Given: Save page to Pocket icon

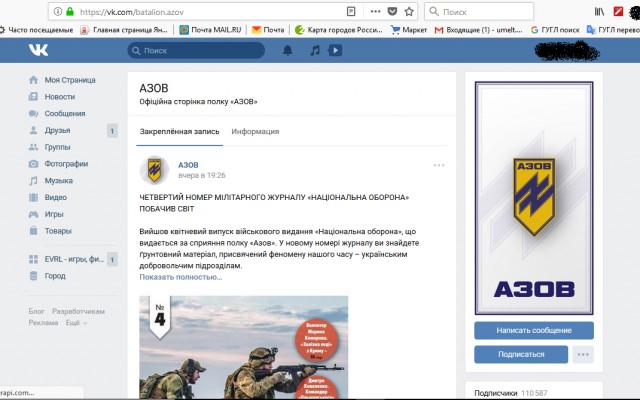Looking at the screenshot, I should [392, 11].
